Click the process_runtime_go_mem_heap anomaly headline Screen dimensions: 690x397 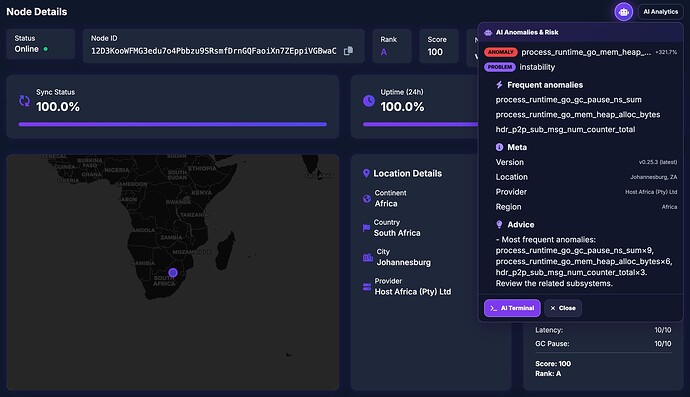pos(586,52)
